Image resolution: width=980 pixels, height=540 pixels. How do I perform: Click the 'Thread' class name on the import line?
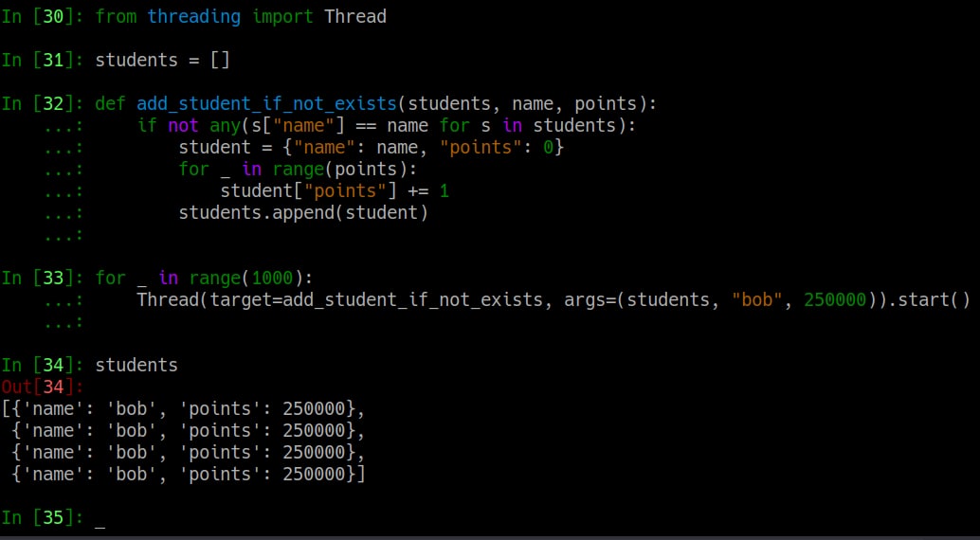click(355, 17)
